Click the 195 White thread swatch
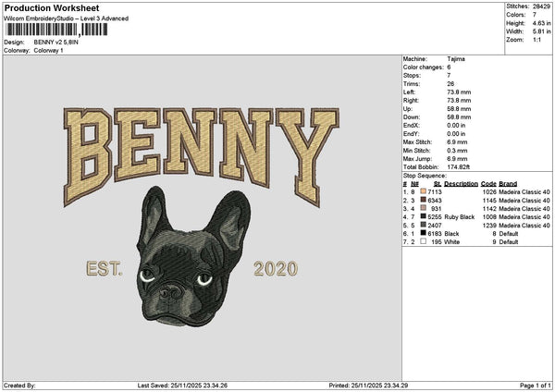Image resolution: width=555 pixels, height=392 pixels. pos(423,241)
